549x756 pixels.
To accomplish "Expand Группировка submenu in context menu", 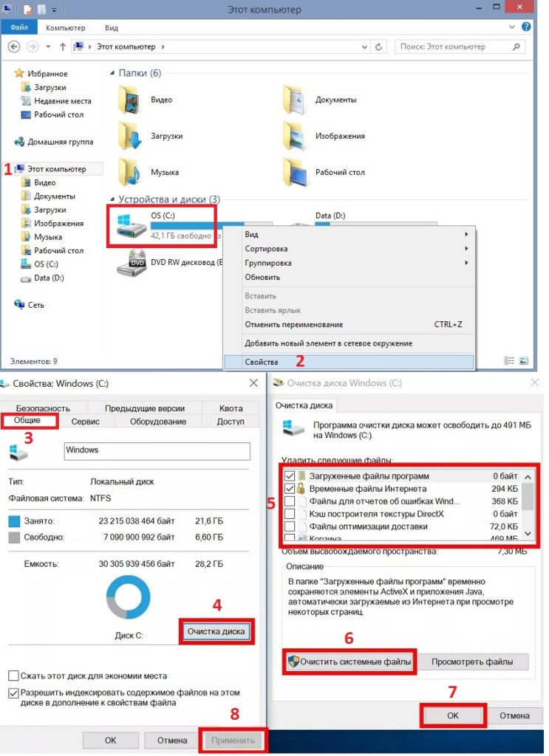I will click(466, 263).
